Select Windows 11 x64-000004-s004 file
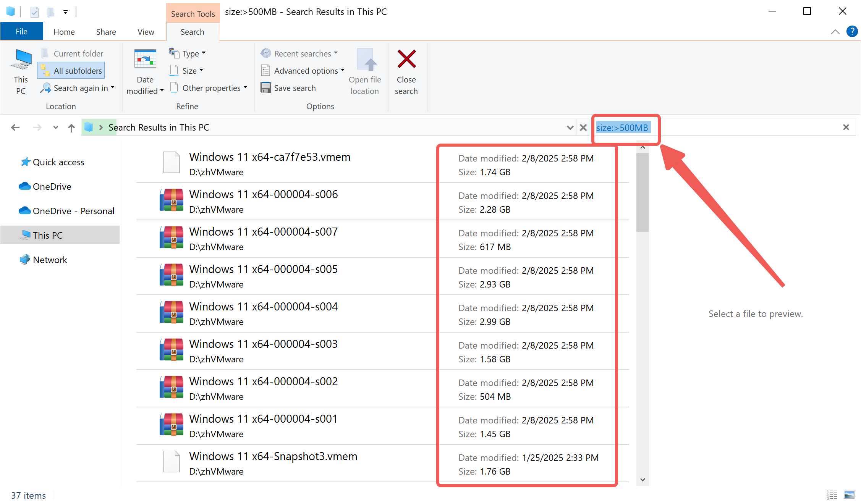The height and width of the screenshot is (504, 861). (383, 314)
